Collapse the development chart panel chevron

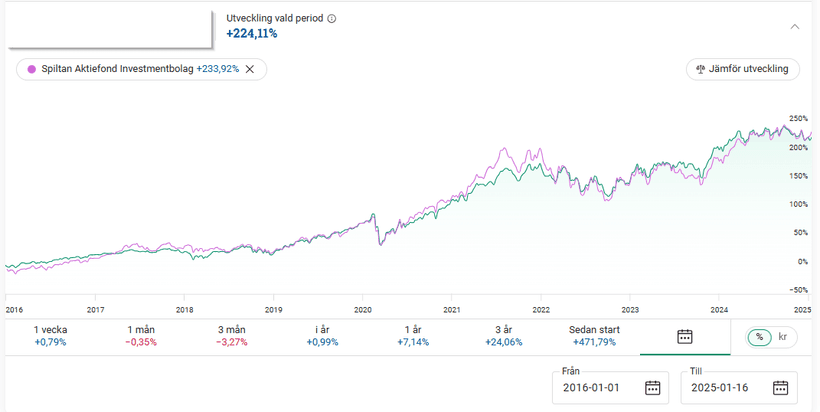pos(795,27)
